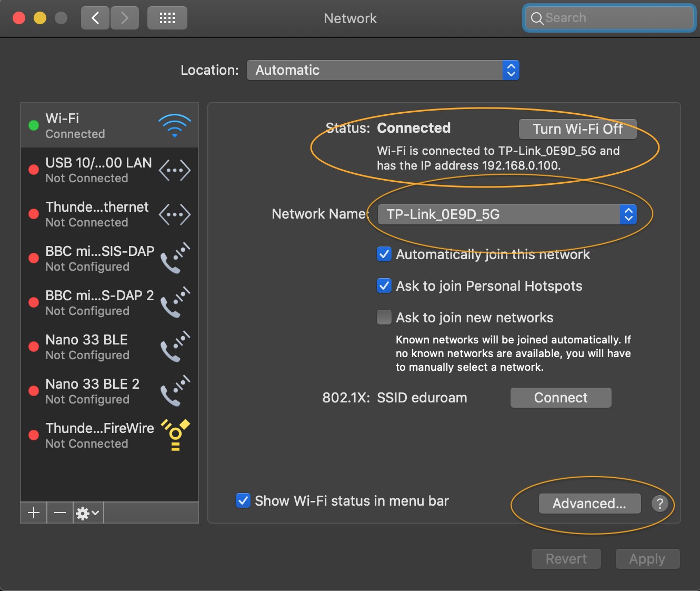The height and width of the screenshot is (591, 700).
Task: Click the forward navigation arrow
Action: [125, 18]
